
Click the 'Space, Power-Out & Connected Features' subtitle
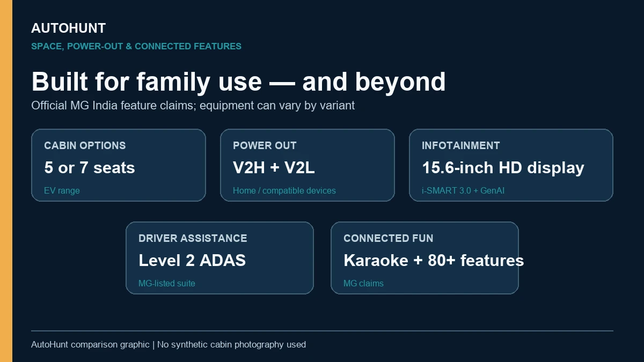[136, 47]
